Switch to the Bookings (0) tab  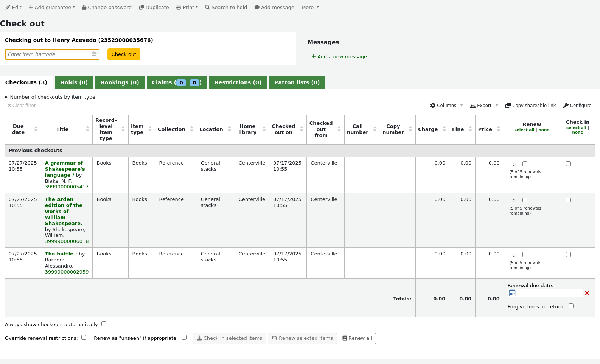(120, 82)
